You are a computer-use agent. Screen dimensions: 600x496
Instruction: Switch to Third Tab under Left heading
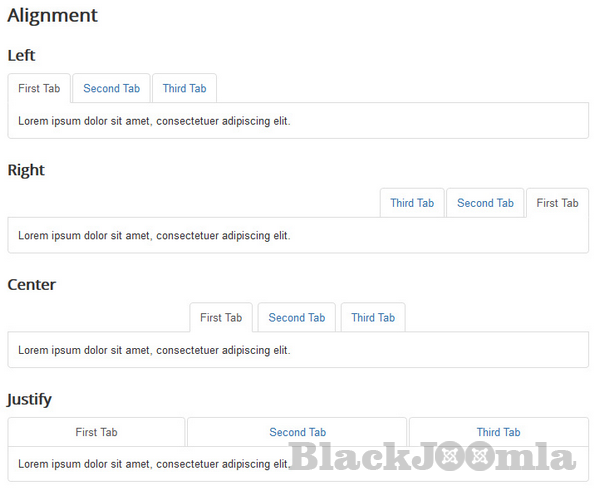pyautogui.click(x=184, y=88)
